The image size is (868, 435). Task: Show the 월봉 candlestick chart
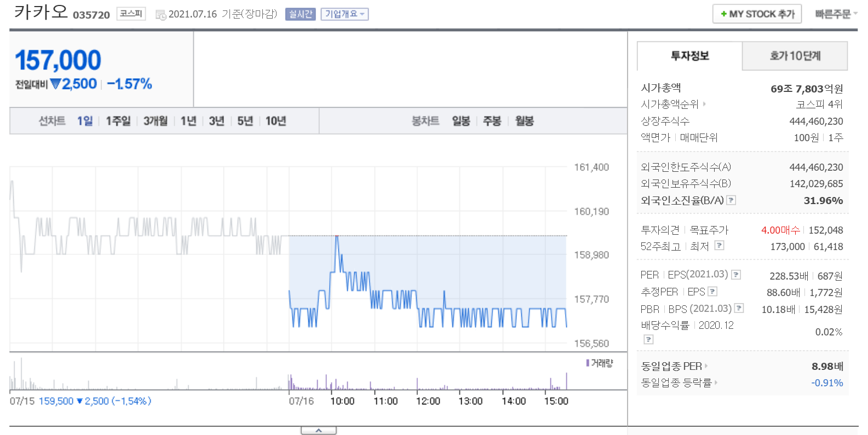[x=525, y=121]
